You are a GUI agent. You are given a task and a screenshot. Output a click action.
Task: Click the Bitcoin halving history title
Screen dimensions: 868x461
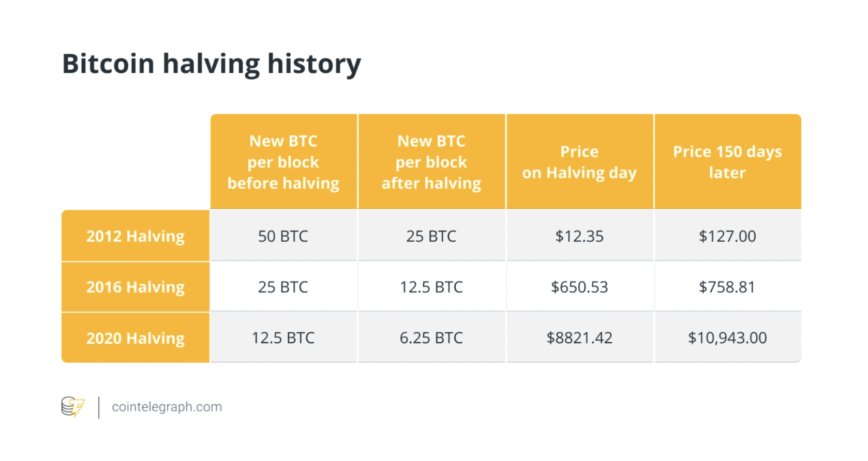tap(212, 64)
